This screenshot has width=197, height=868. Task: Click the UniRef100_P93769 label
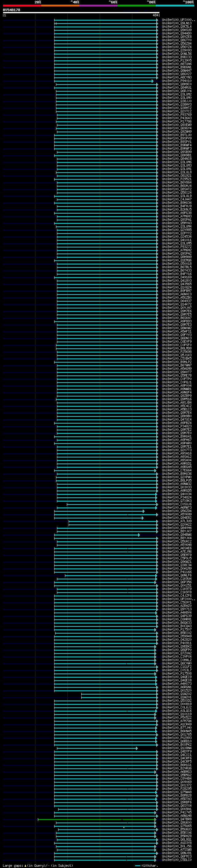click(176, 115)
